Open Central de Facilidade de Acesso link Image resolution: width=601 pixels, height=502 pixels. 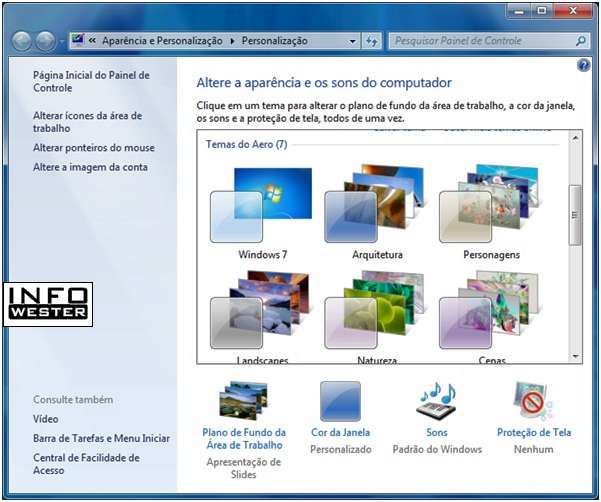86,464
